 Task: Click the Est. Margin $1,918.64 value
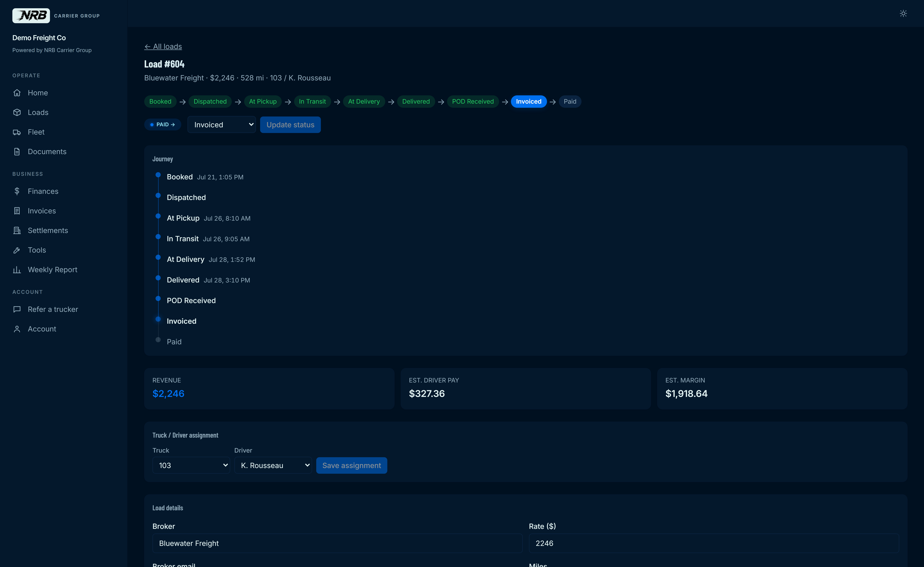(686, 394)
